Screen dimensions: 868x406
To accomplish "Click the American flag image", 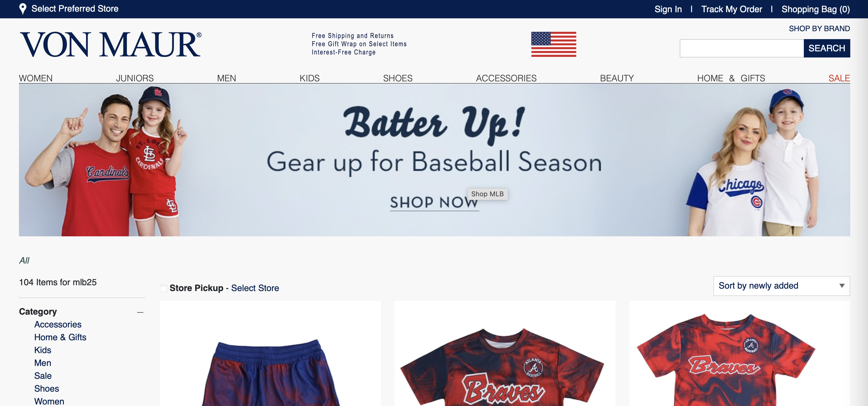I will pos(554,44).
